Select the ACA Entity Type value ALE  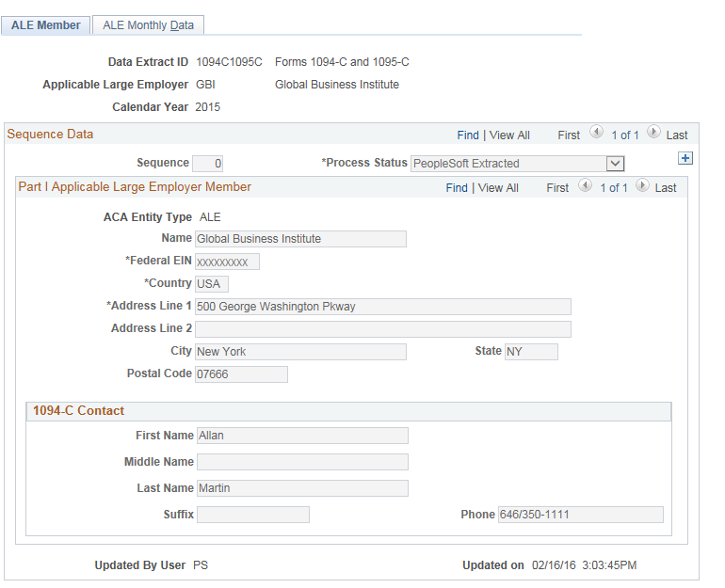coord(210,217)
